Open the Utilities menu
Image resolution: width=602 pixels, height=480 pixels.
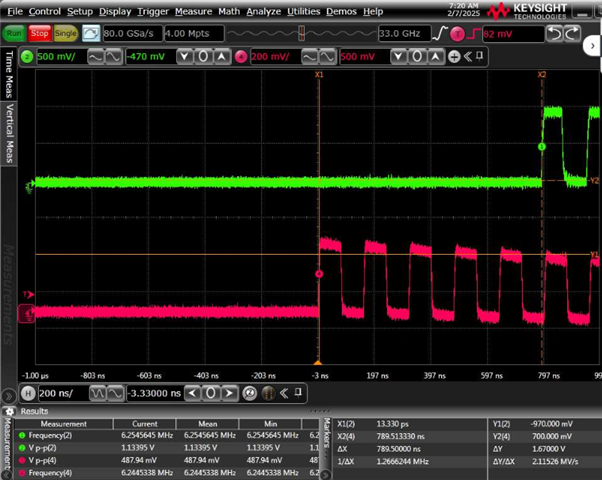coord(303,12)
